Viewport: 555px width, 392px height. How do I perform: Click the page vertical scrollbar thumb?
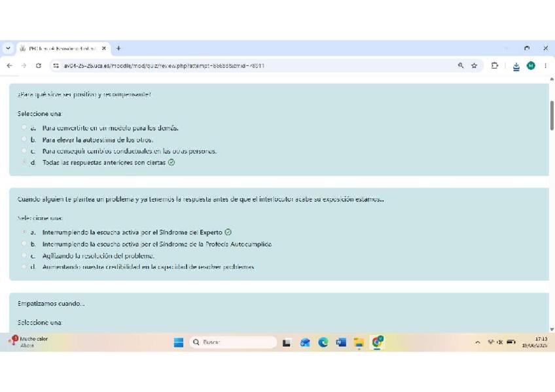[552, 115]
